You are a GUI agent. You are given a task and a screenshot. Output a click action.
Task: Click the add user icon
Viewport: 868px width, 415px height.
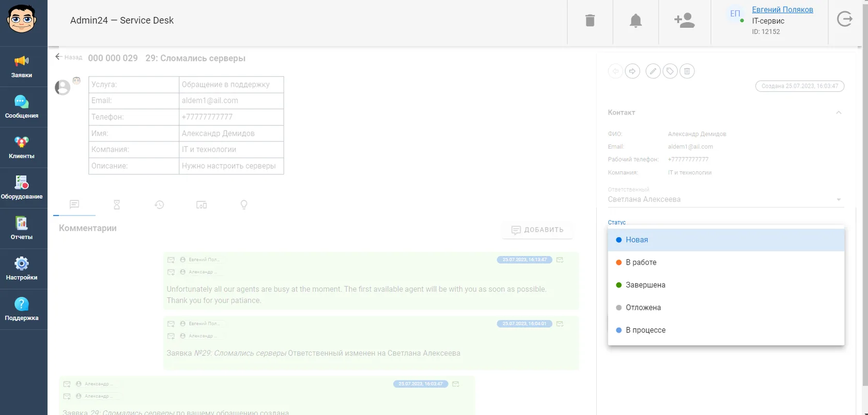(x=685, y=21)
